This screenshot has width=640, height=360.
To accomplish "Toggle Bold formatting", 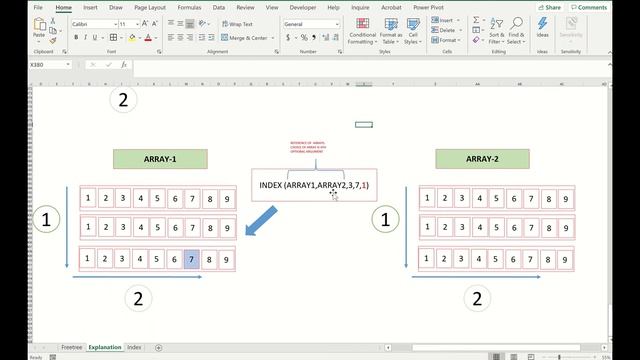I will 76,38.
